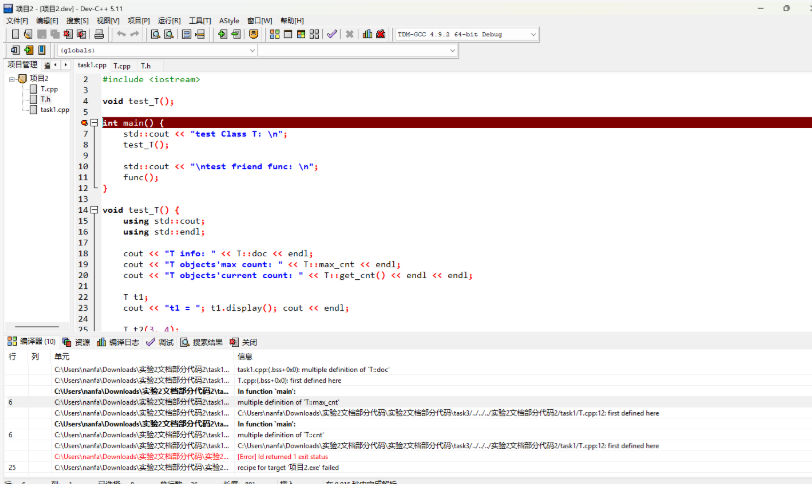Click the Delete profiling information icon
The image size is (812, 484).
(381, 34)
